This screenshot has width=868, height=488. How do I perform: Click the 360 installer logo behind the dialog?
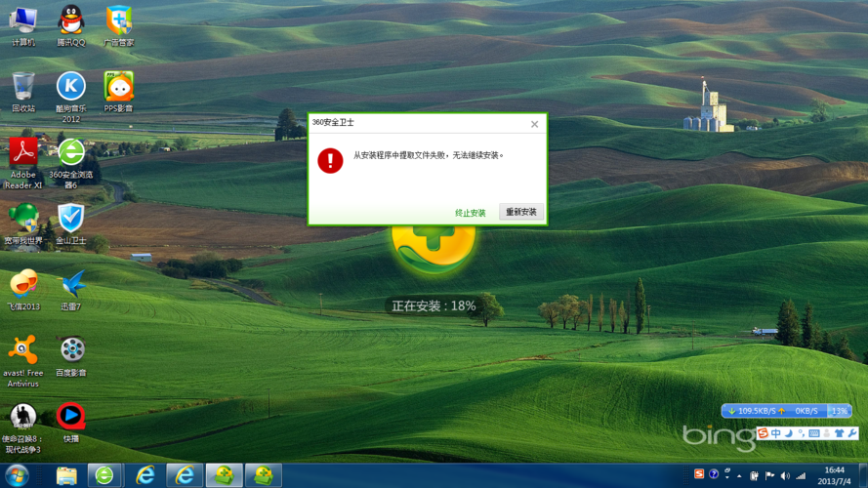434,249
